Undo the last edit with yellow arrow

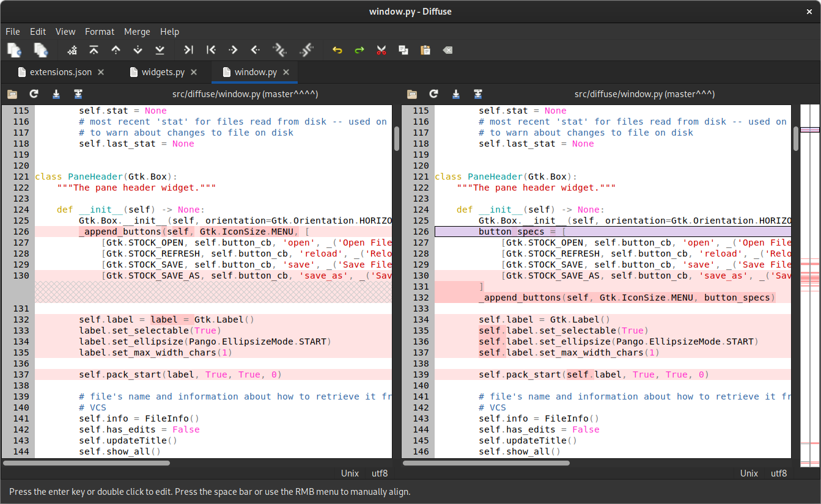pyautogui.click(x=337, y=50)
